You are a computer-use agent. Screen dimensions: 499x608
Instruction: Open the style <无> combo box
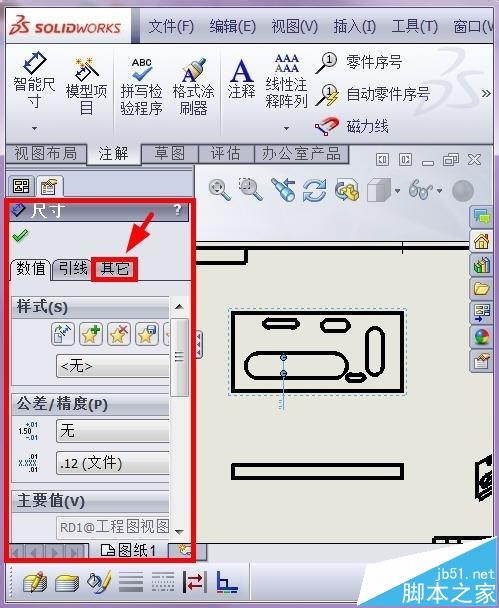[x=113, y=366]
